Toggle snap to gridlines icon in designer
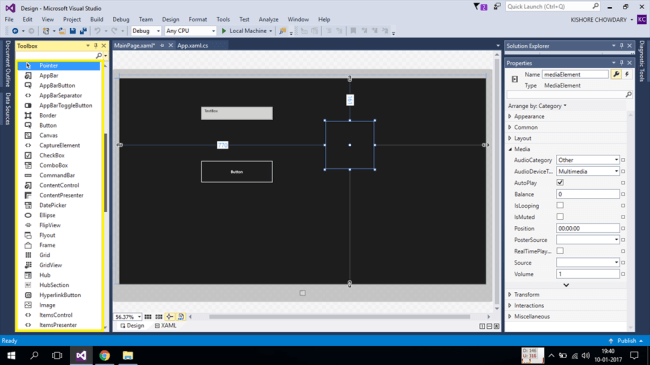Viewport: 650px width, 365px height. click(x=159, y=316)
